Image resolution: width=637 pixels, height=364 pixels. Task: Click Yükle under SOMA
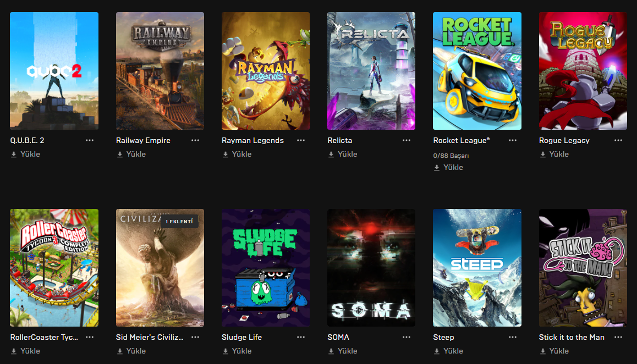point(343,351)
